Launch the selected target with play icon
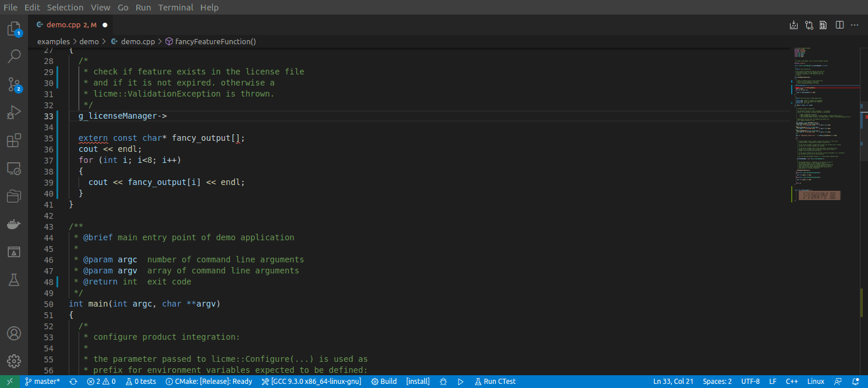868x388 pixels. tap(460, 382)
